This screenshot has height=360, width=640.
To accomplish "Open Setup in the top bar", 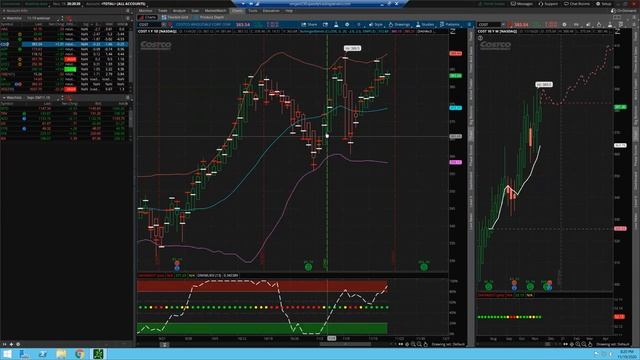I will [604, 4].
